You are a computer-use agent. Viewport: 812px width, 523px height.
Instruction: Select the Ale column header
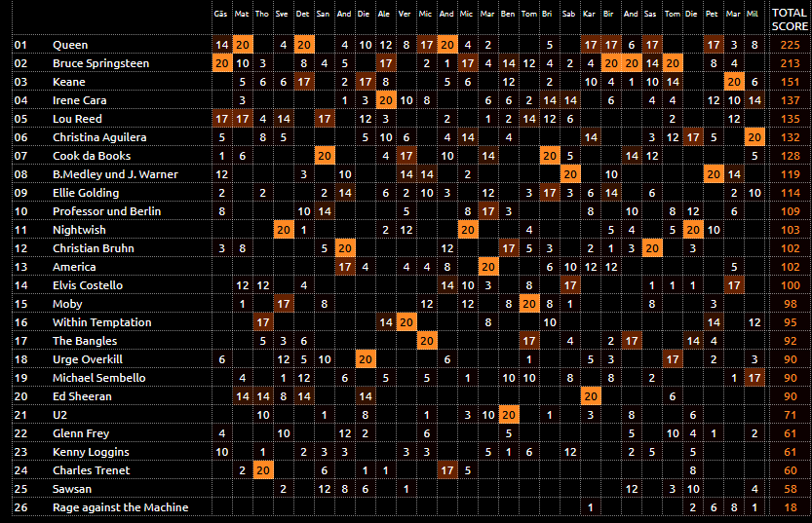click(384, 14)
